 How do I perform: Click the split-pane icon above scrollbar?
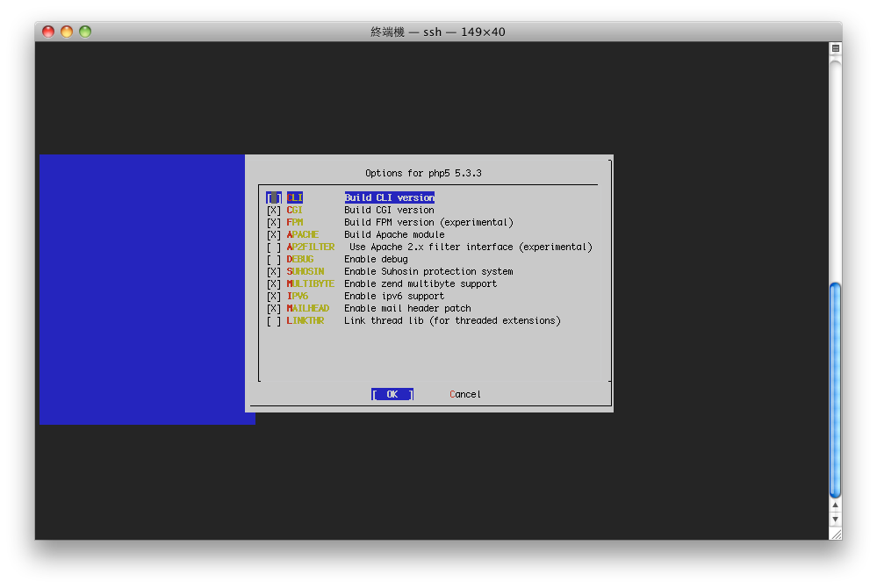pos(836,48)
